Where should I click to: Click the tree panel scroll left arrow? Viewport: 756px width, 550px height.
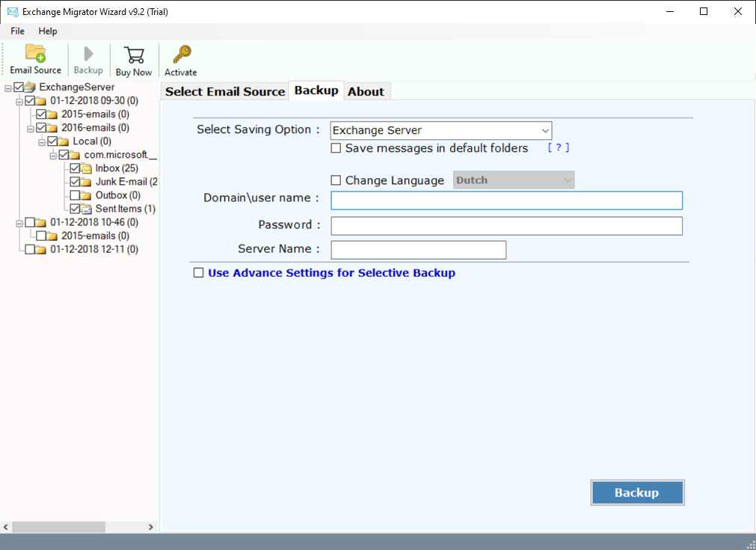click(x=6, y=527)
